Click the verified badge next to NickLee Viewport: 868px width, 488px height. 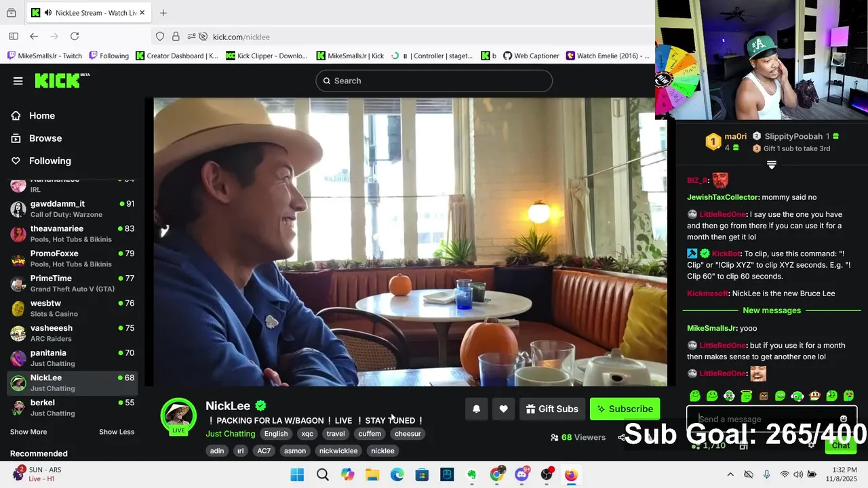coord(260,405)
